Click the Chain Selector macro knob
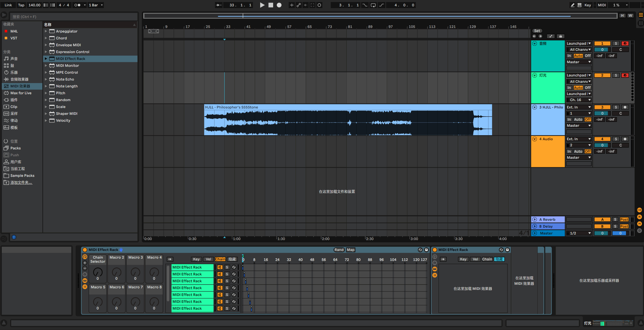This screenshot has height=330, width=644. click(x=98, y=272)
